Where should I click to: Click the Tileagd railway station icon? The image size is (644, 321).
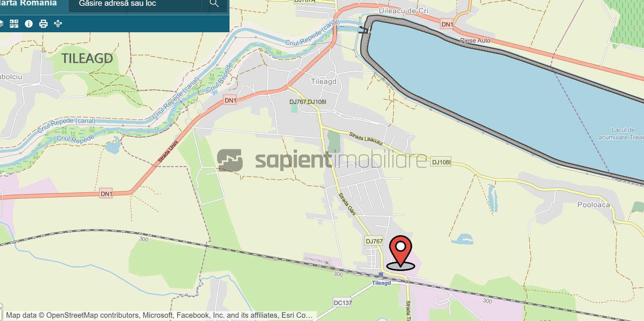[380, 275]
